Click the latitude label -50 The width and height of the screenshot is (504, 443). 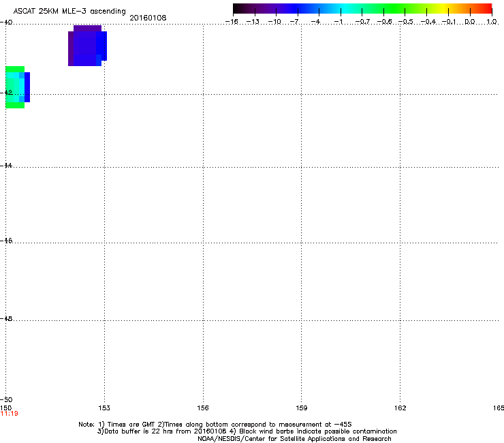pyautogui.click(x=6, y=399)
